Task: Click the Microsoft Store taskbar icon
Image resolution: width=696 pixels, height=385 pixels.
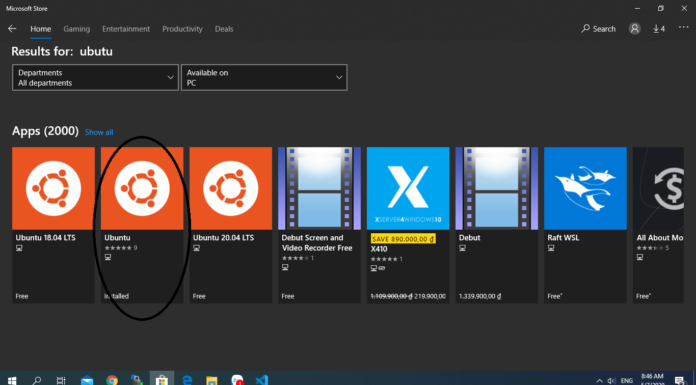Action: pyautogui.click(x=162, y=380)
